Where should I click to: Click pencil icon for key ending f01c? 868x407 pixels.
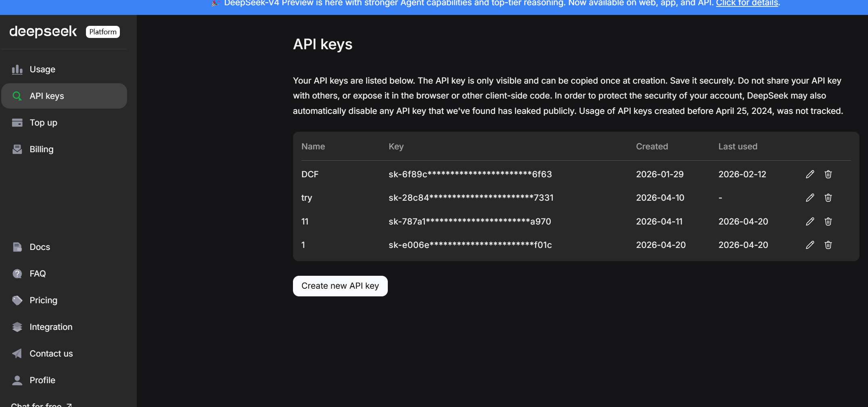pos(810,245)
